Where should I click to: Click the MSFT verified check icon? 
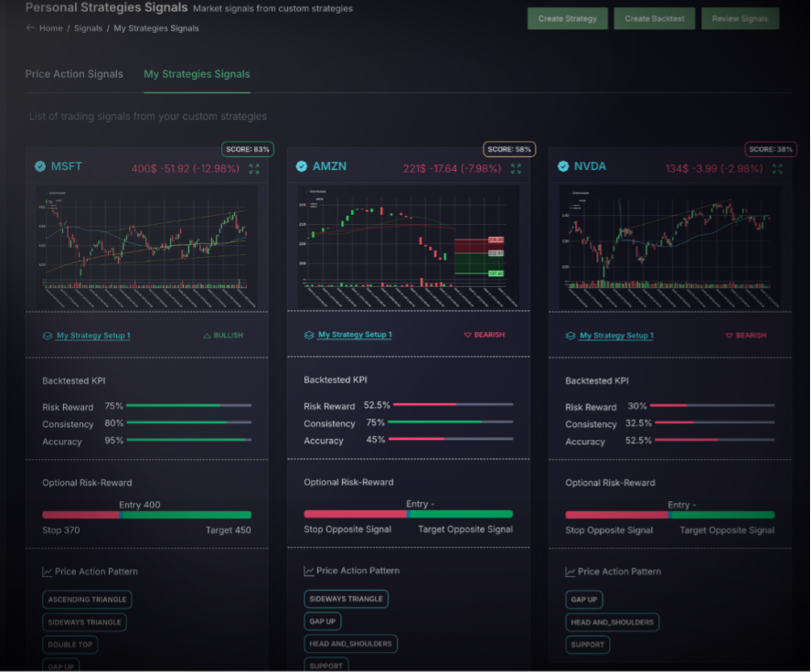40,166
